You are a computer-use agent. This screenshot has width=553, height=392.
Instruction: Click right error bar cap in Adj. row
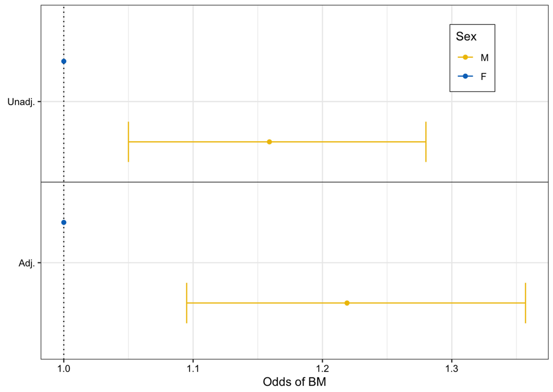[525, 303]
